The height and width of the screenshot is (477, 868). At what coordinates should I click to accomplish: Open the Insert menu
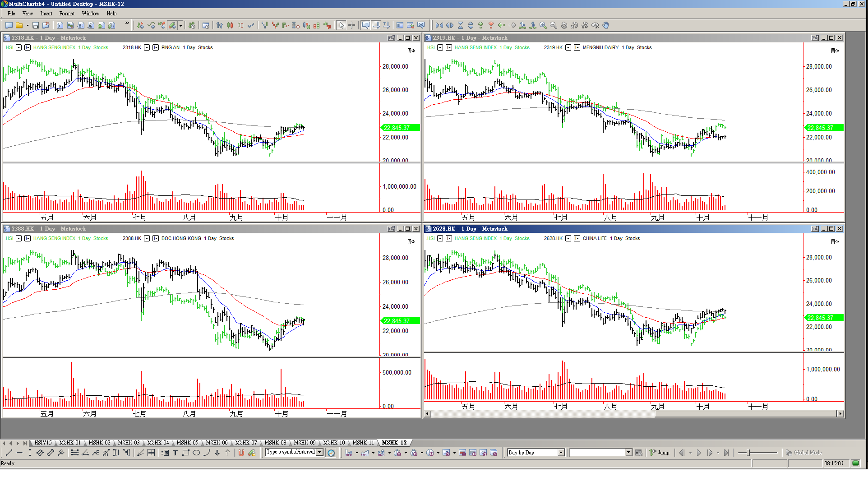click(46, 14)
